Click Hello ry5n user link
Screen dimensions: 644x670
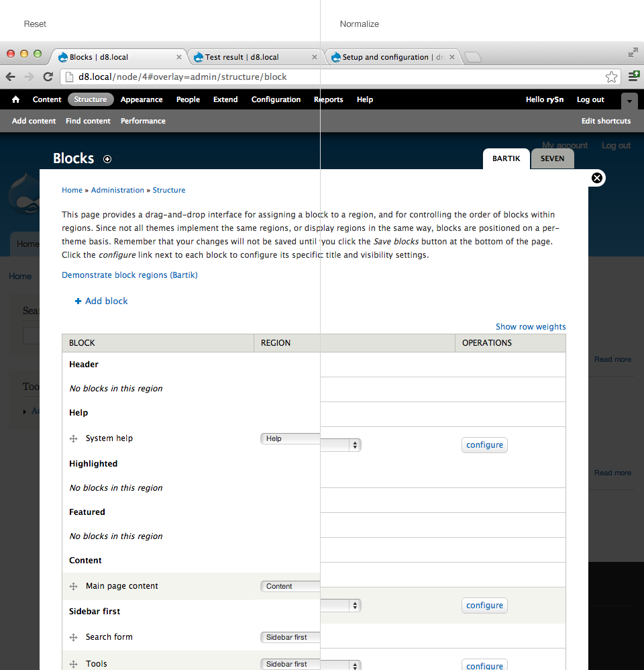pyautogui.click(x=545, y=99)
